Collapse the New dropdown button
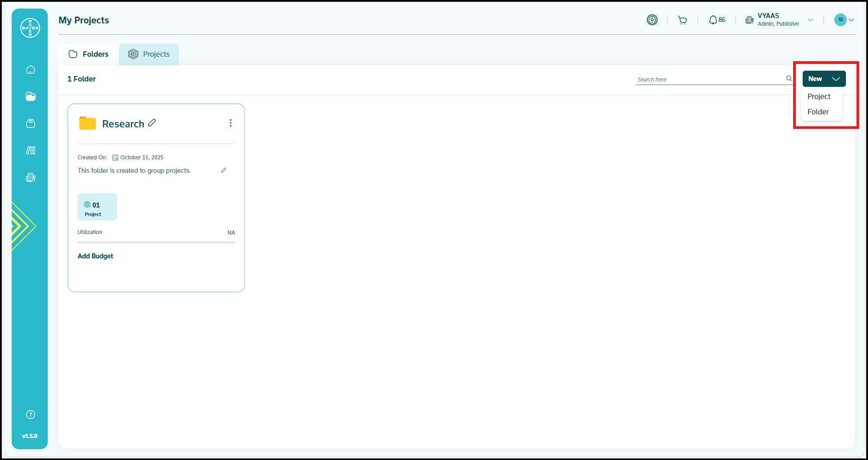This screenshot has height=460, width=868. [824, 79]
